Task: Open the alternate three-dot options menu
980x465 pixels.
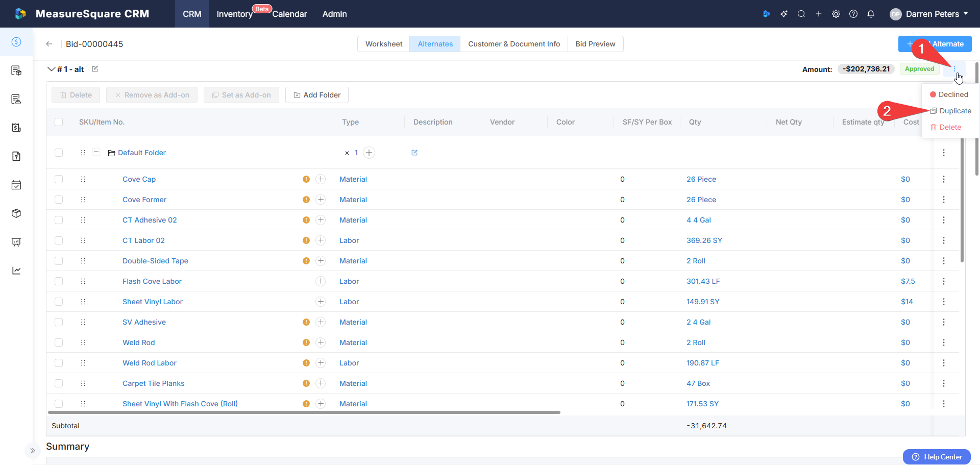Action: click(x=954, y=69)
